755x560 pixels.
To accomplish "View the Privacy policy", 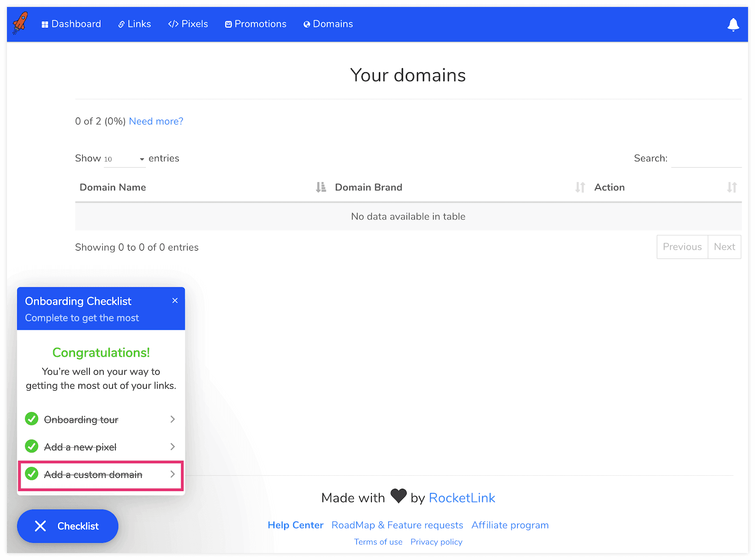I will (436, 542).
